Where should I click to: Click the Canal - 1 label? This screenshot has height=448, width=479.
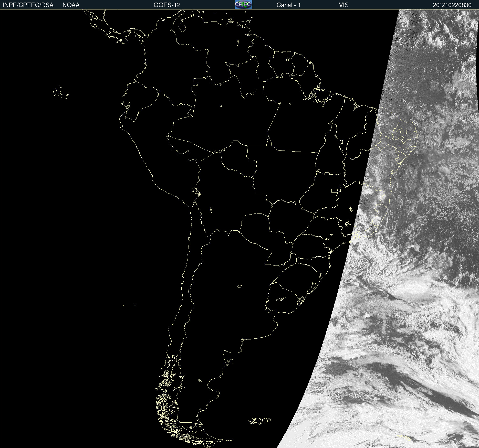[289, 5]
